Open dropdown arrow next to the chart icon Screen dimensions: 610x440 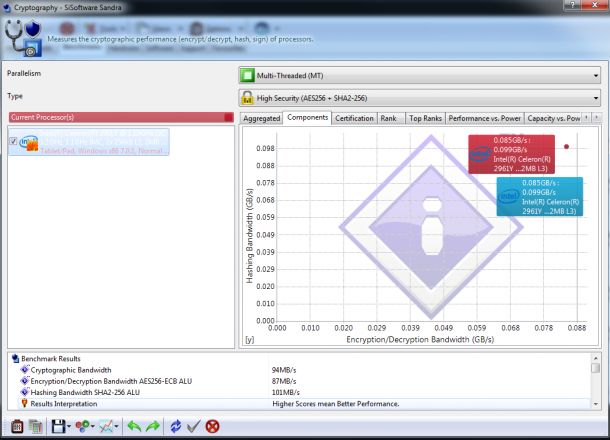[116, 427]
